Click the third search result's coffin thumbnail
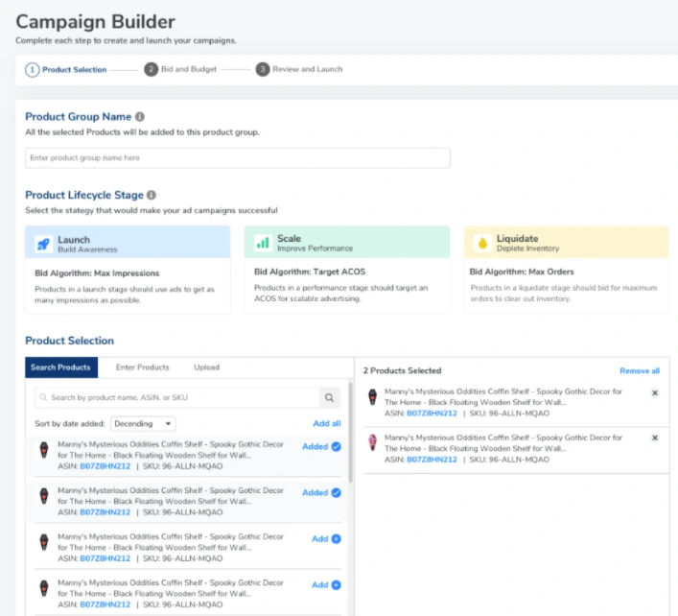The width and height of the screenshot is (678, 616). click(x=44, y=542)
